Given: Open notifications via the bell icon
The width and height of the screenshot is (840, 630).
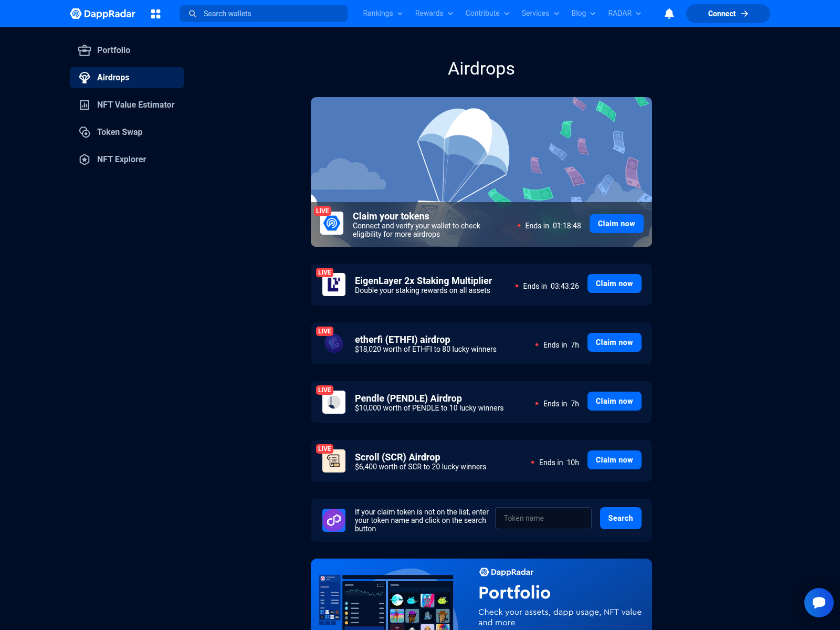Looking at the screenshot, I should tap(668, 13).
